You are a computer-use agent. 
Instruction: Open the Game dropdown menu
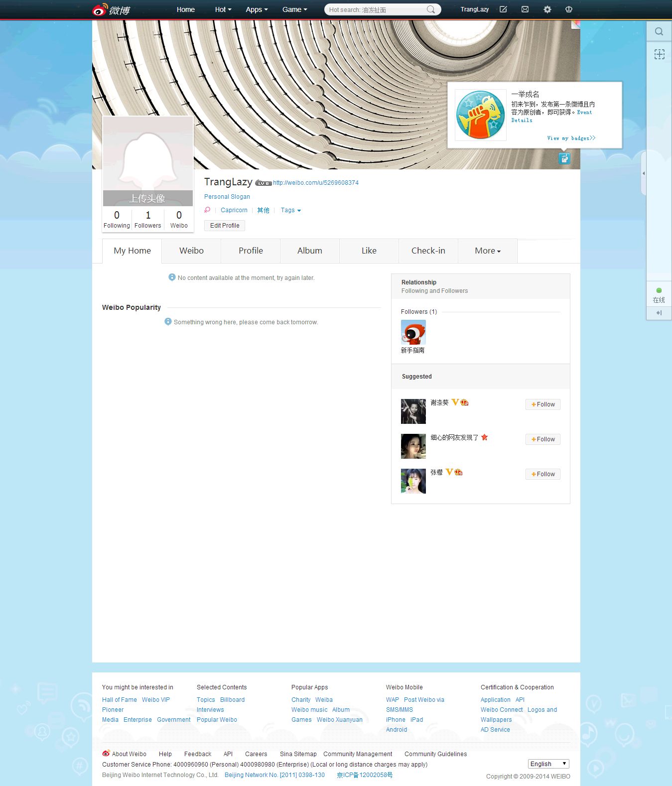[x=295, y=9]
